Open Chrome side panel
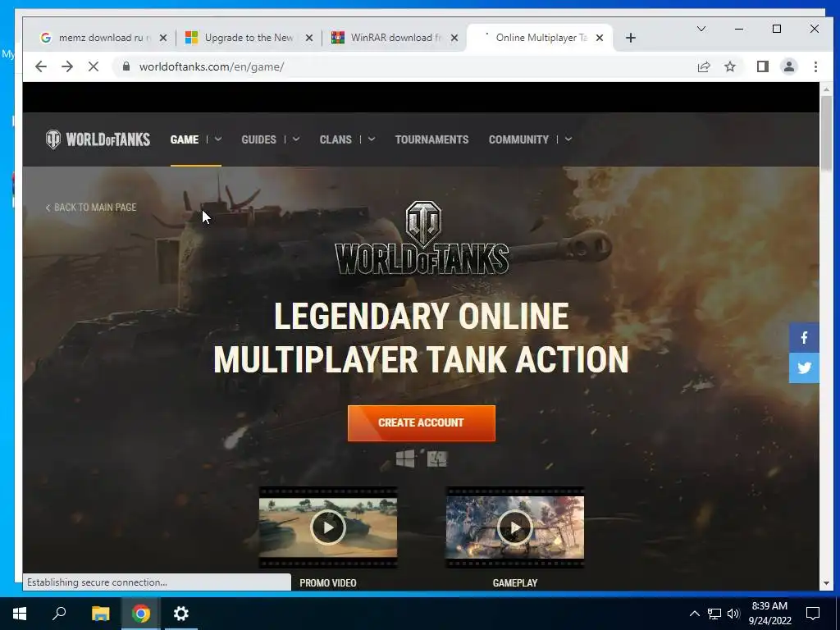840x630 pixels. point(762,66)
